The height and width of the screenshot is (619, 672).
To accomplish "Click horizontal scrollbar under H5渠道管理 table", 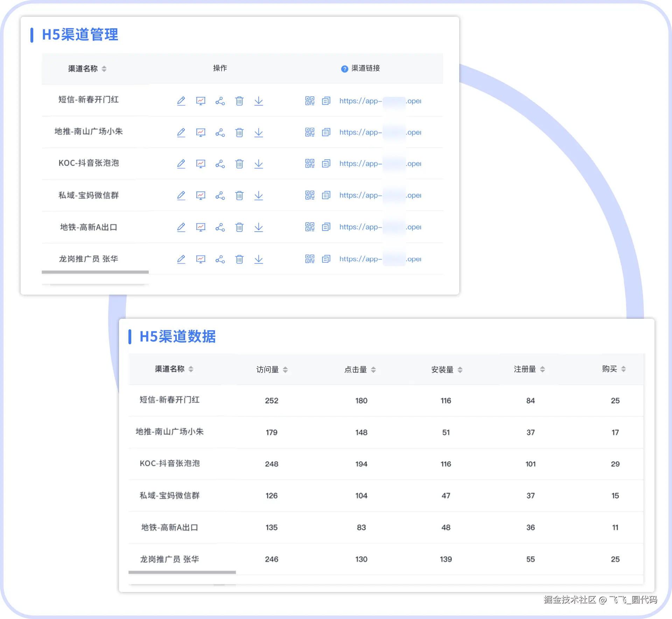I will point(95,272).
